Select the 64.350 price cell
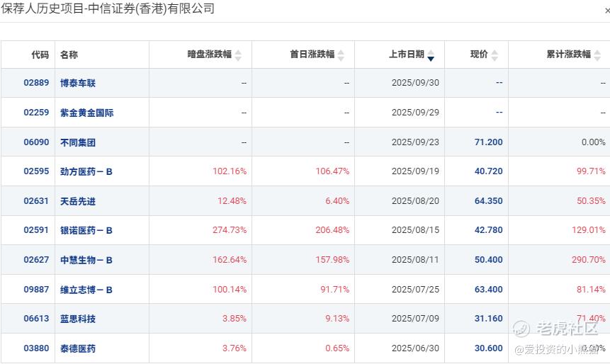This screenshot has height=364, width=610. click(489, 201)
